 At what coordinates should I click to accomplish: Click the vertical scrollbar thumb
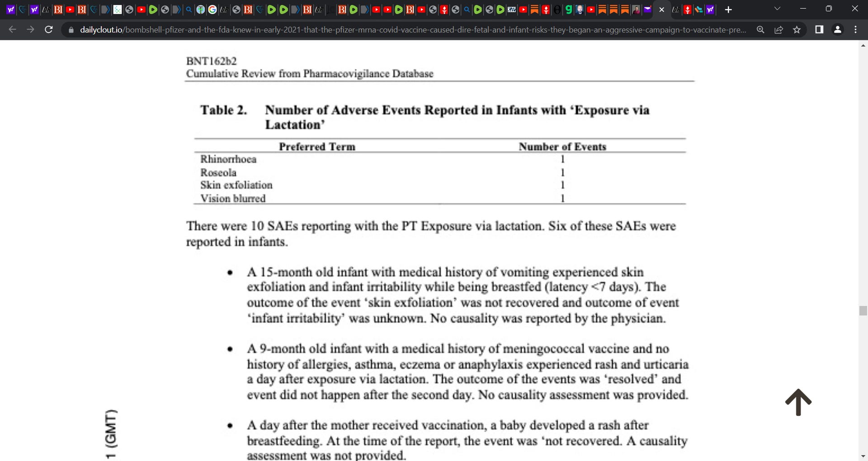[863, 310]
